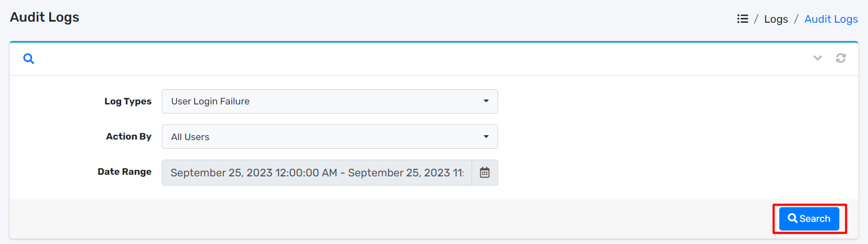Viewport: 868px width, 244px height.
Task: Click the magnifier icon in the panel header
Action: click(x=29, y=58)
